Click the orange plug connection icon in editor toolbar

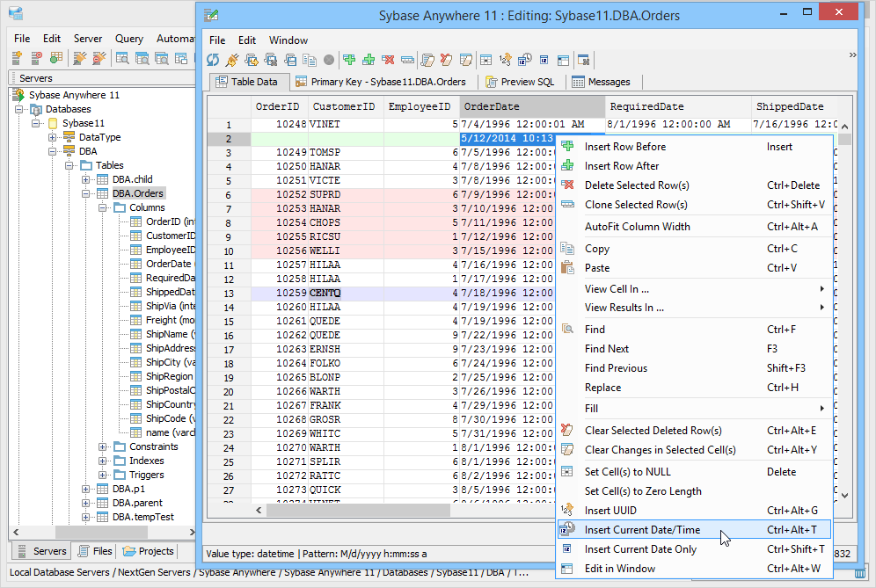click(x=232, y=60)
